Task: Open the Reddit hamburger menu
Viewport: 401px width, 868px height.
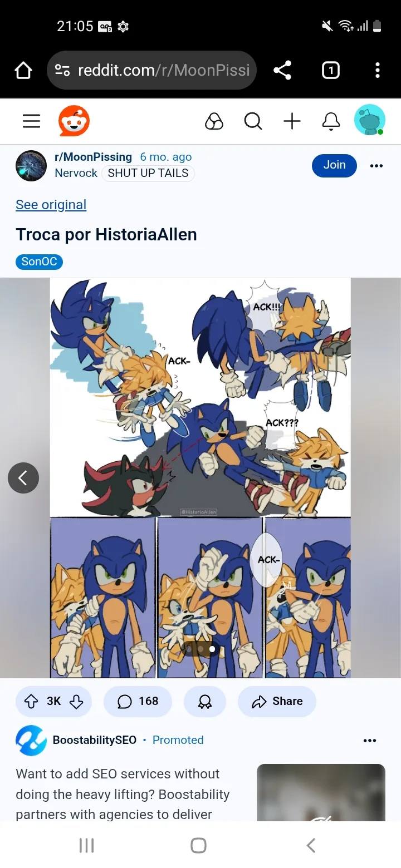Action: [x=31, y=121]
